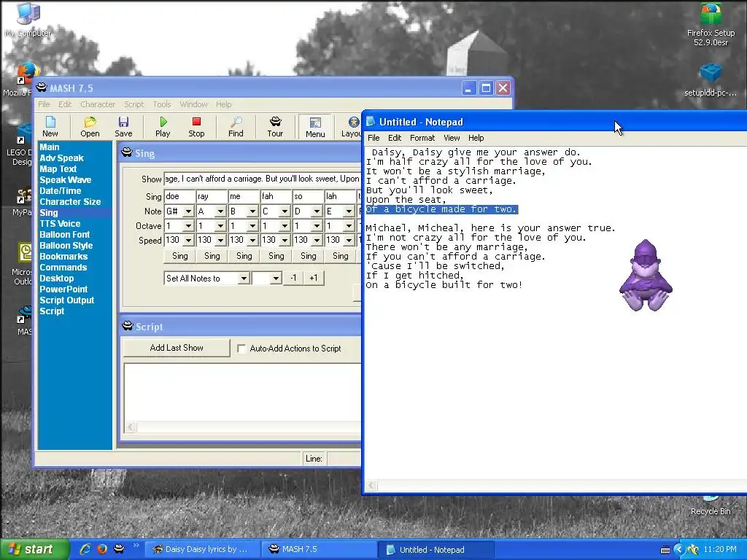
Task: Open the File menu in Notepad
Action: click(x=373, y=138)
